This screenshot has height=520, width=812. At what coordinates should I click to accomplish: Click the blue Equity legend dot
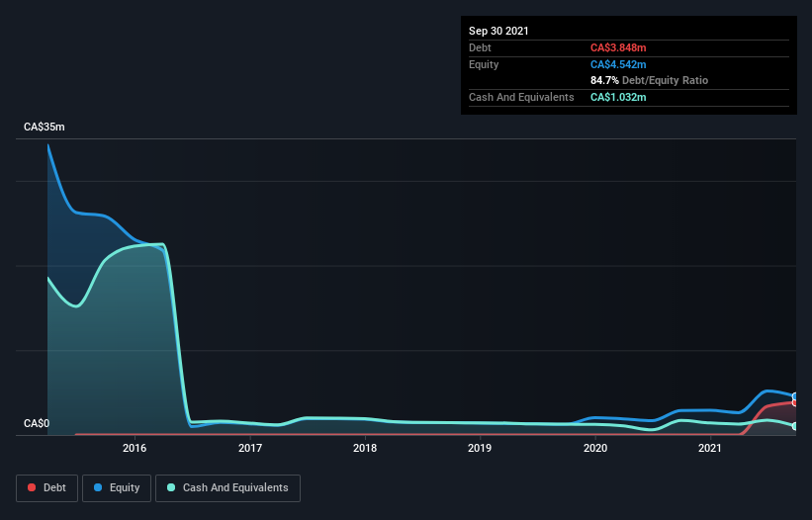[98, 487]
